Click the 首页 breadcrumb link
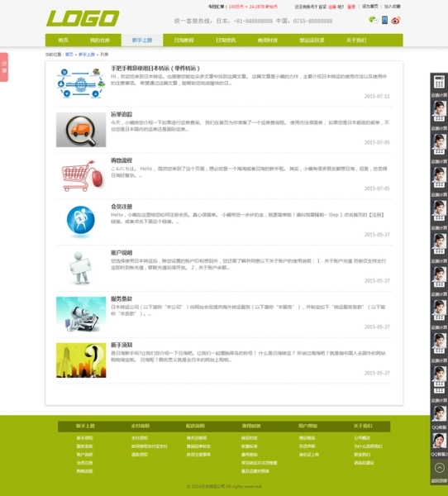The width and height of the screenshot is (448, 496). point(69,55)
